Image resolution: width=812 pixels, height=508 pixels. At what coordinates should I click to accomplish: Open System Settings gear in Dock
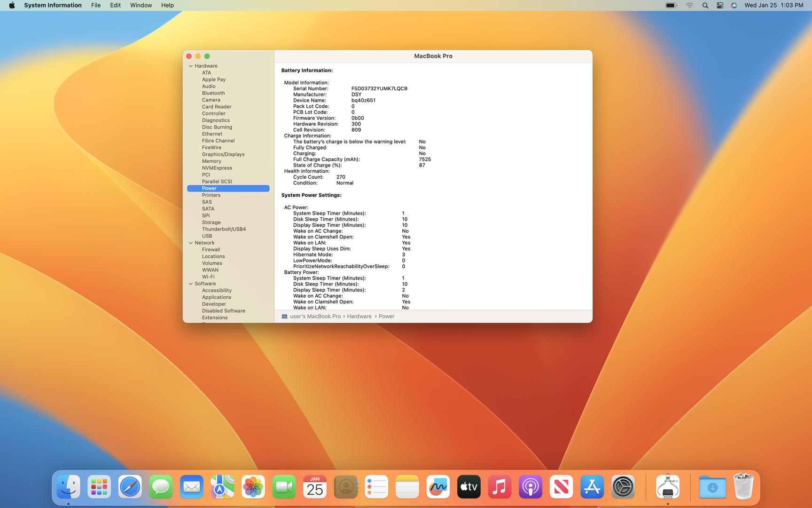click(x=623, y=487)
